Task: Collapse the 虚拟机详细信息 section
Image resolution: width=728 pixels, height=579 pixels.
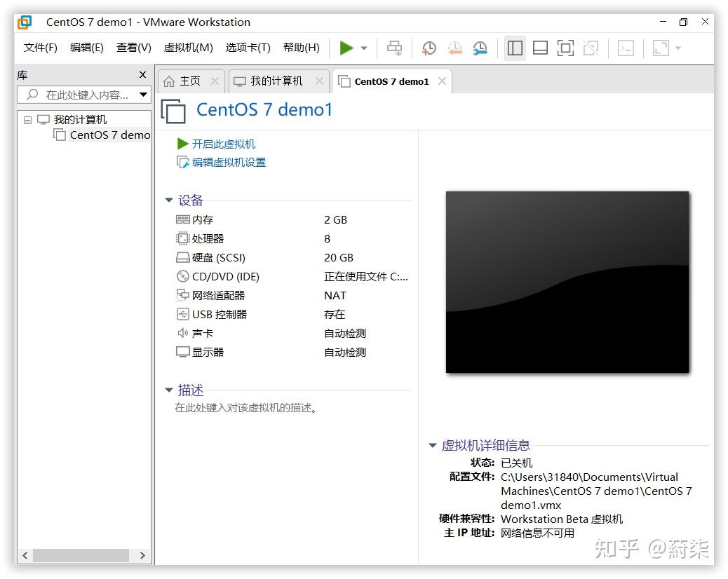Action: [x=432, y=445]
